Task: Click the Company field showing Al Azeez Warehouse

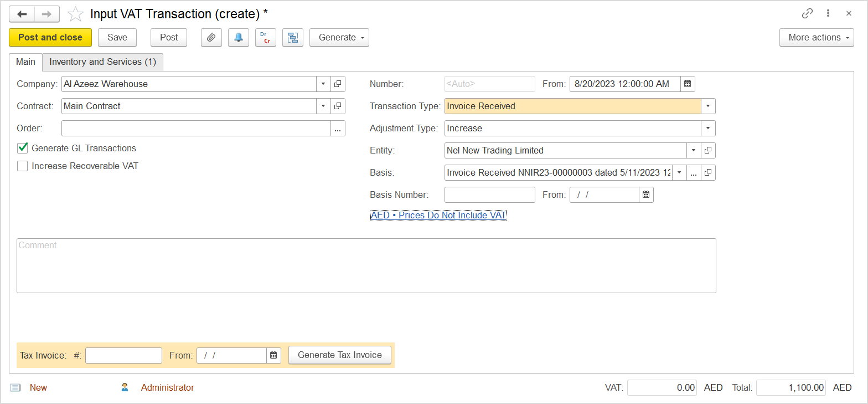Action: click(189, 84)
